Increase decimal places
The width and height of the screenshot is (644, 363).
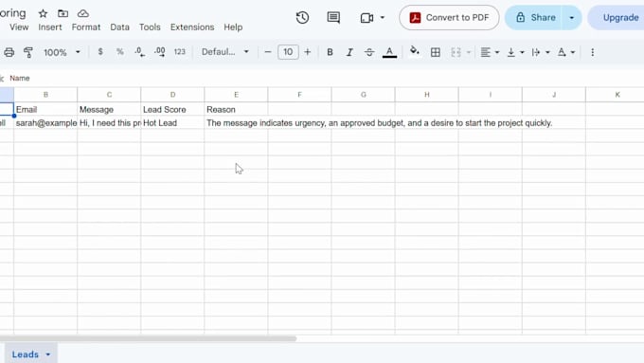point(159,52)
